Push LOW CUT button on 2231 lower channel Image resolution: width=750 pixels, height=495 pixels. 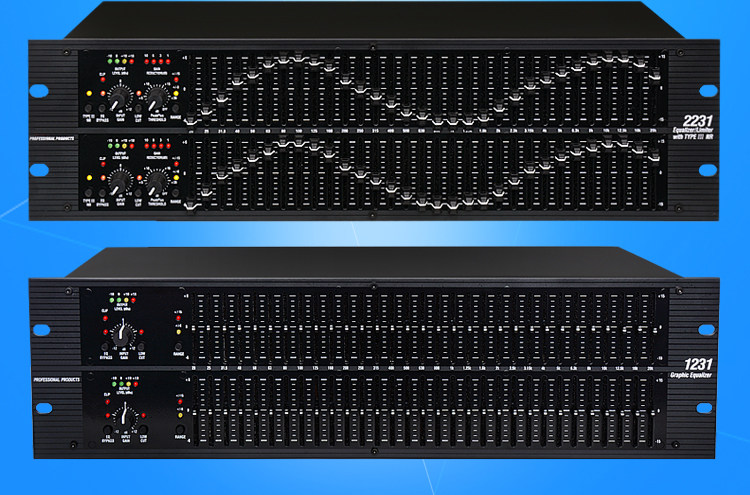click(x=138, y=193)
